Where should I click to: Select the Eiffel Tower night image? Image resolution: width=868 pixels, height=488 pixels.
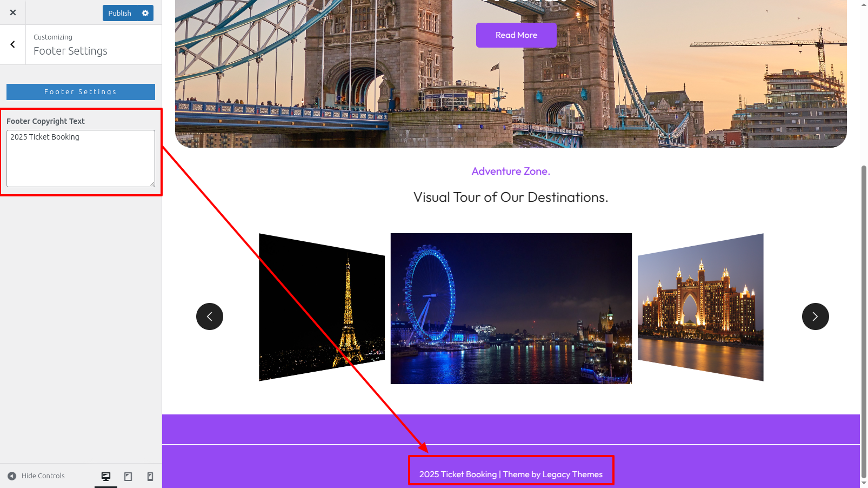pos(322,307)
